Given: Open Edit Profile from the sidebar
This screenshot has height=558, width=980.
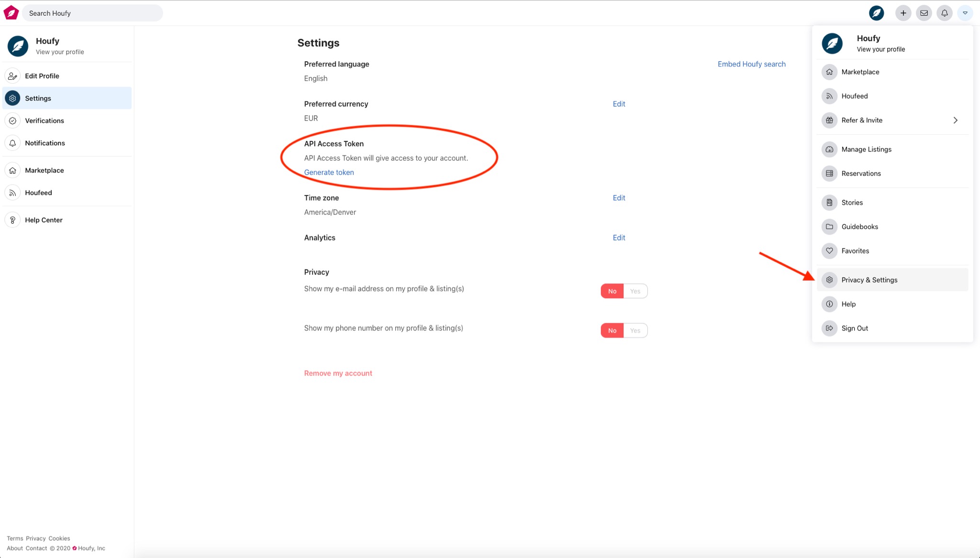Looking at the screenshot, I should [x=67, y=76].
